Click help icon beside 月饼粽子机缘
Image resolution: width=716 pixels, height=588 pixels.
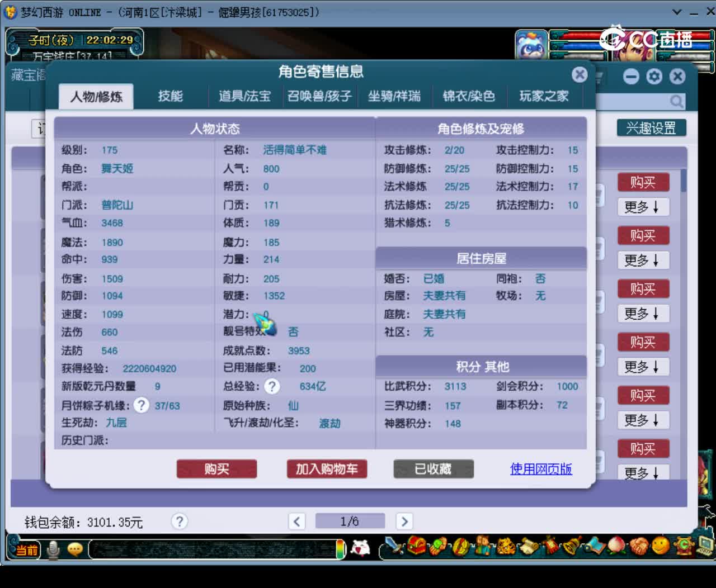click(142, 405)
